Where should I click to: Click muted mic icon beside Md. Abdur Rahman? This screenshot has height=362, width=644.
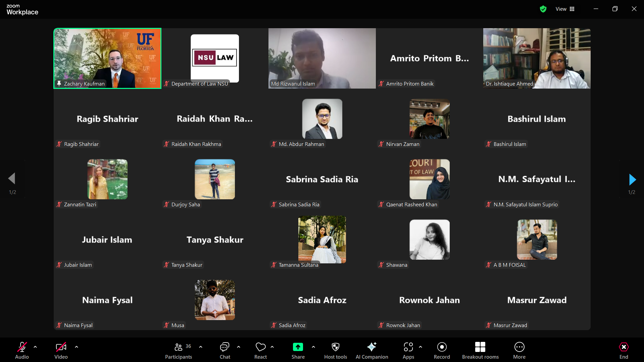tap(274, 144)
